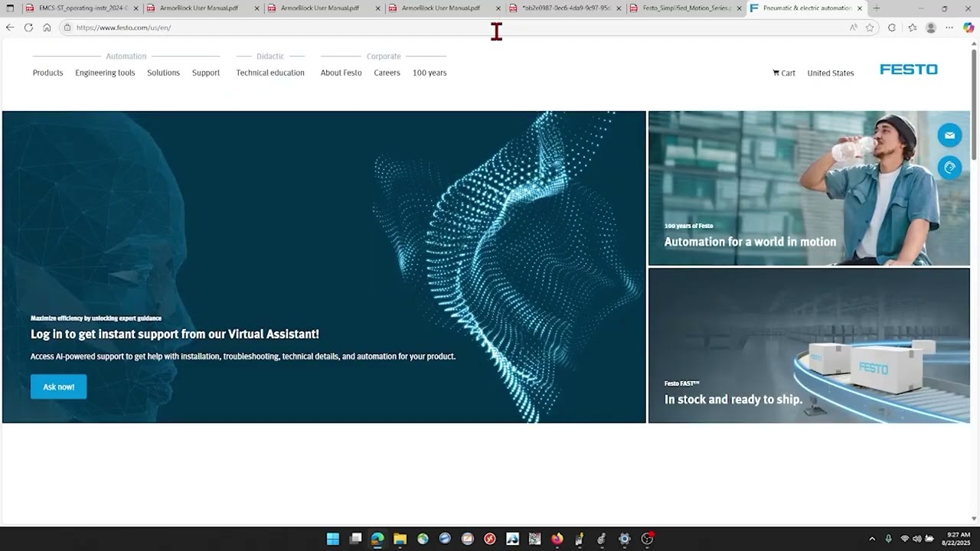Click the speaker volume tray icon

coord(917,539)
